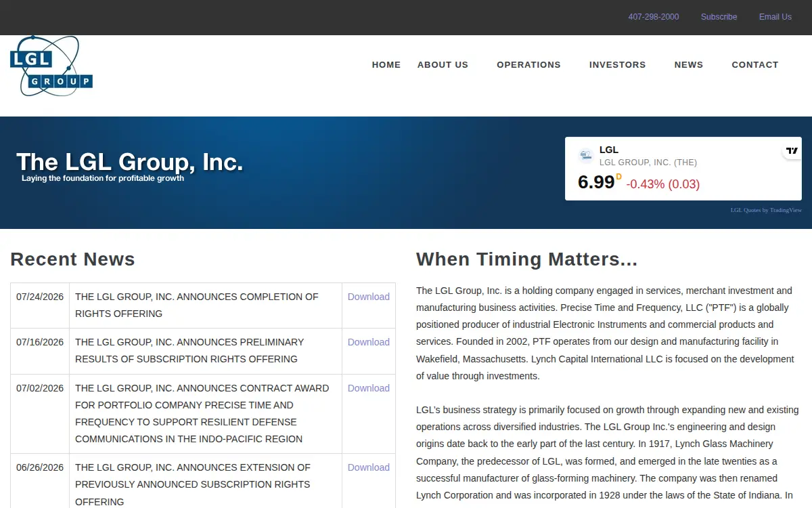
Task: Open the Home menu item
Action: pyautogui.click(x=386, y=65)
